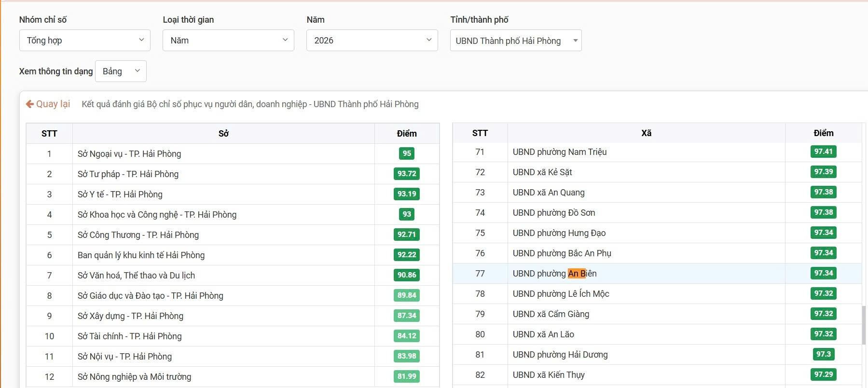The image size is (868, 388).
Task: Click score badge 95 for Sở Ngoại vụ
Action: click(407, 153)
